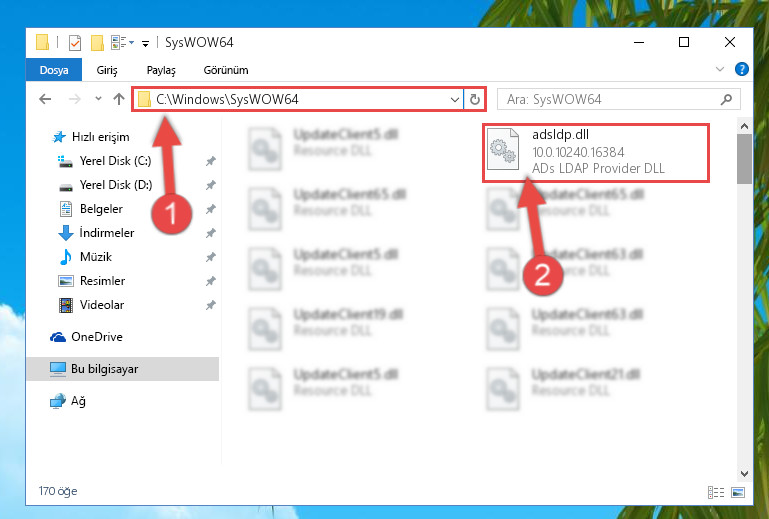Open the Properties quick access icon
The image size is (769, 519).
[75, 43]
